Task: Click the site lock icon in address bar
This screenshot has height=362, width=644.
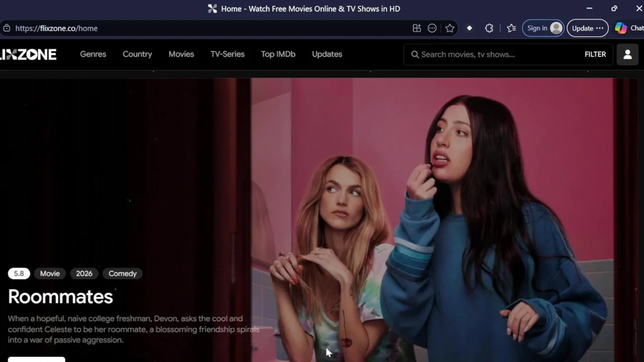Action: (6, 28)
